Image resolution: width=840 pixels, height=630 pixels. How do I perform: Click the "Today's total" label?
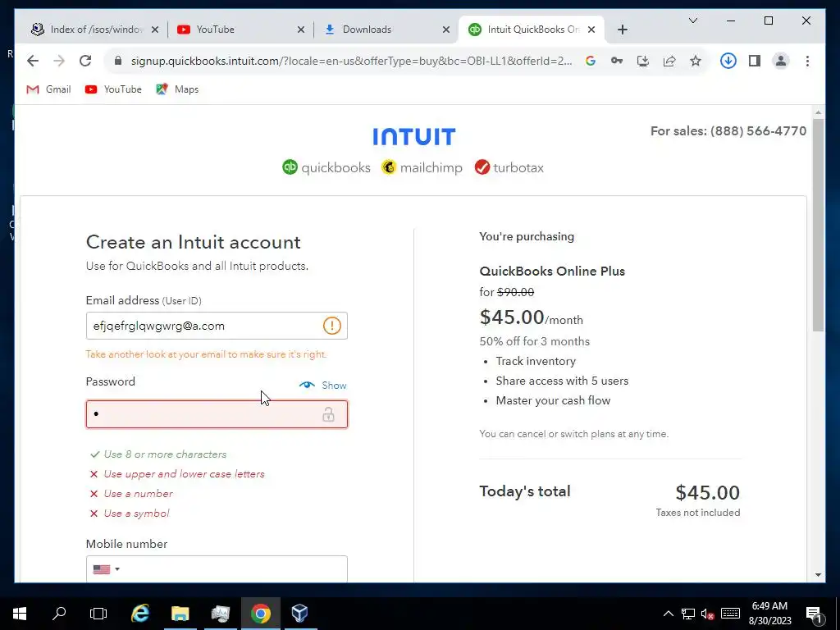click(x=524, y=491)
